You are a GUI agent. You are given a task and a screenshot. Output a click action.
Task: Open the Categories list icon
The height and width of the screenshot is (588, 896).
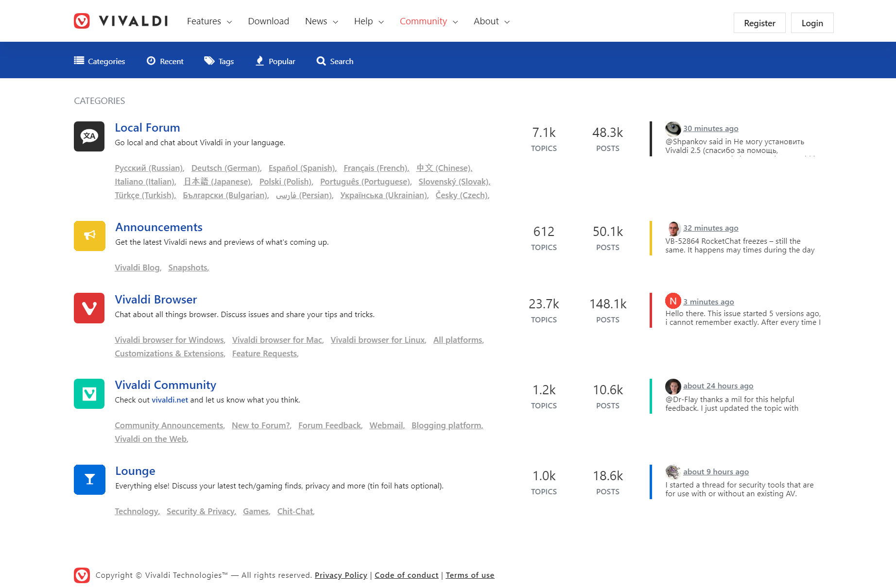pos(79,61)
